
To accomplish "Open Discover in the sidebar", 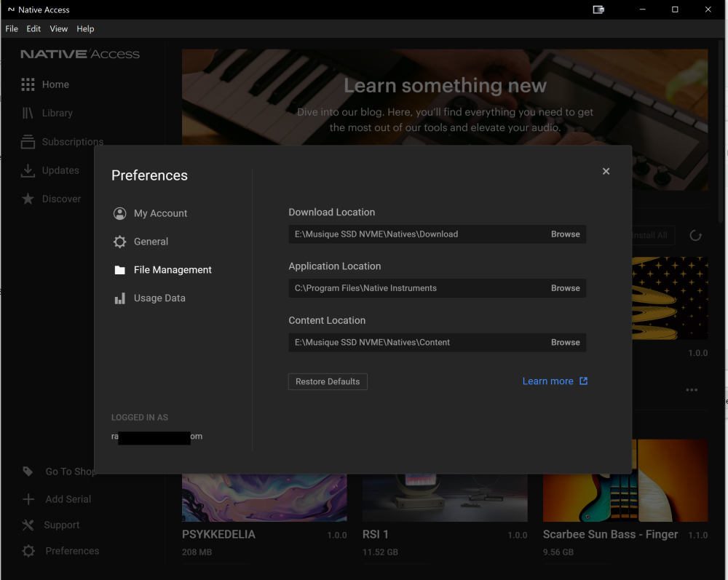I will 61,199.
